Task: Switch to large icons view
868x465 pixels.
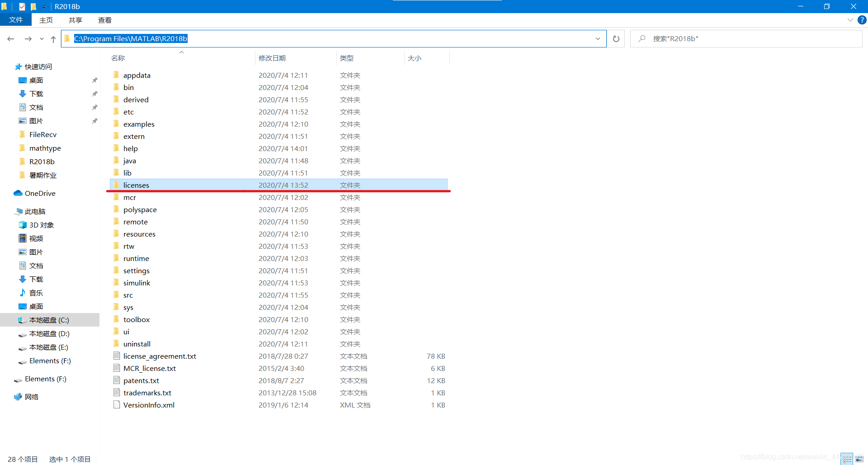Action: (x=859, y=459)
